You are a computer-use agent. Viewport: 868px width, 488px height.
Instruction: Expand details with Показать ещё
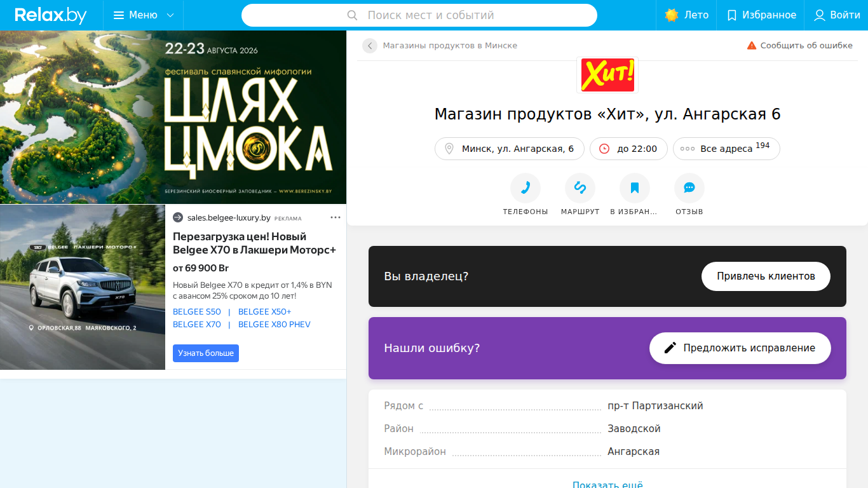tap(607, 484)
